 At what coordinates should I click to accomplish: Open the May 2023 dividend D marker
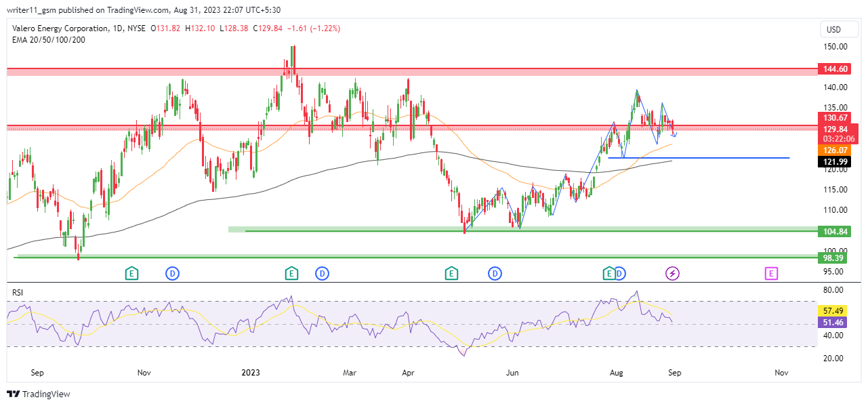pos(495,274)
